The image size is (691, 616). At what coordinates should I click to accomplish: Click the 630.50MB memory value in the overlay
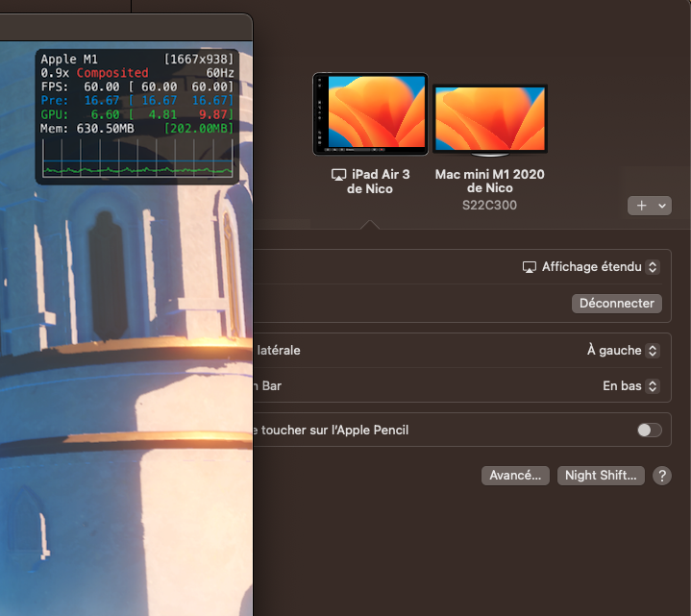pyautogui.click(x=106, y=129)
